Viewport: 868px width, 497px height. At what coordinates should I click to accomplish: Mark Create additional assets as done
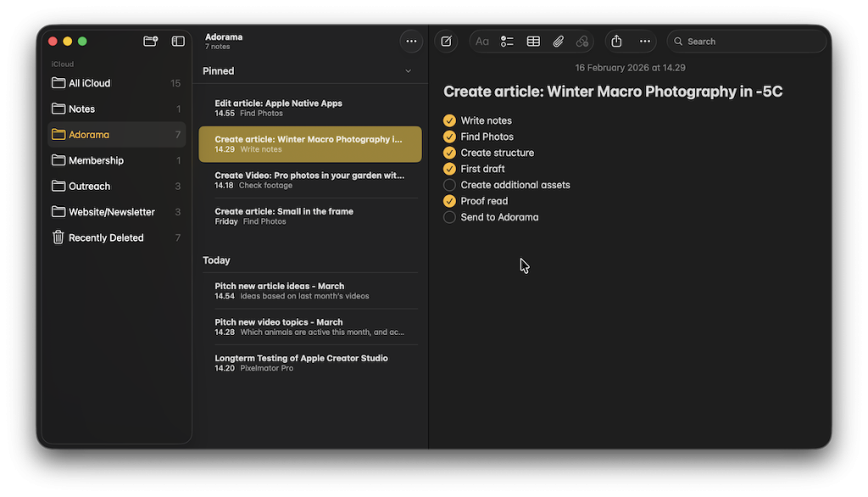coord(448,184)
